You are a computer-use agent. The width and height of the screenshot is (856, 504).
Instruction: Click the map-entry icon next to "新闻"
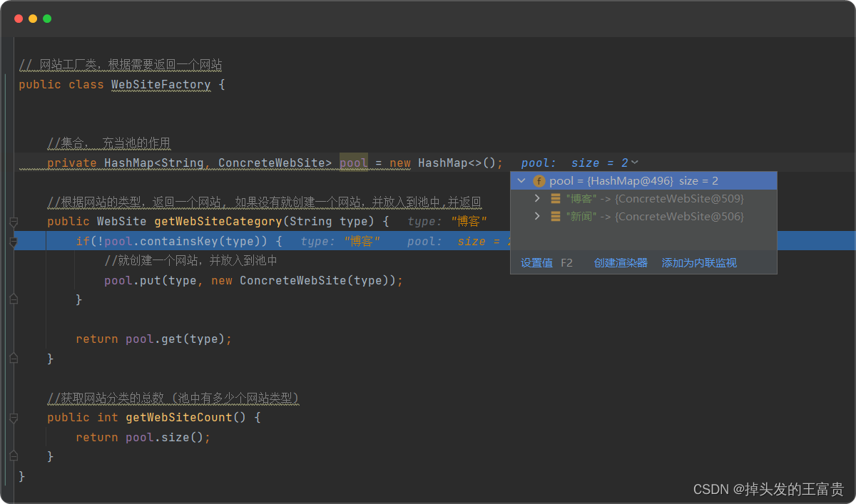[556, 216]
